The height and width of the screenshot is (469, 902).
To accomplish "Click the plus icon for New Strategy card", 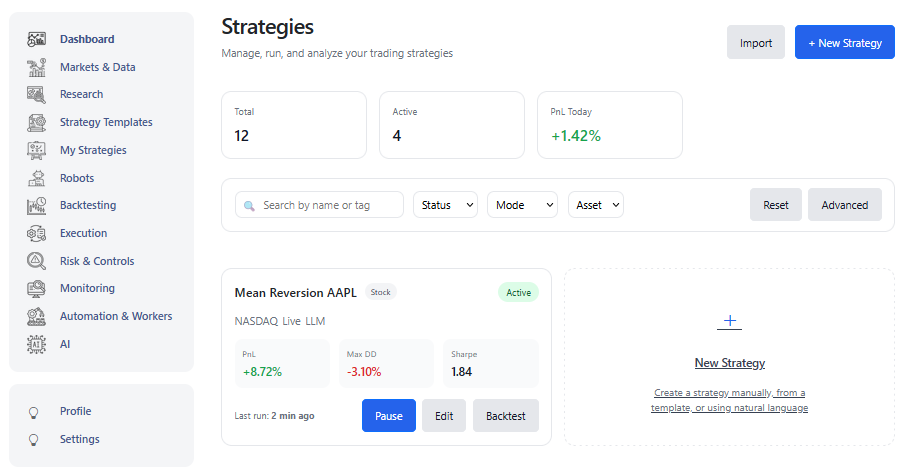I will tap(729, 321).
